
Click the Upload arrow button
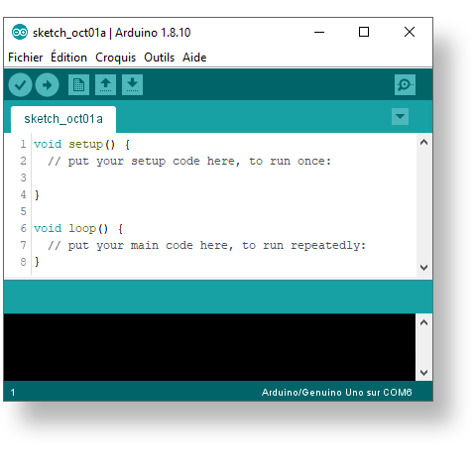click(47, 85)
